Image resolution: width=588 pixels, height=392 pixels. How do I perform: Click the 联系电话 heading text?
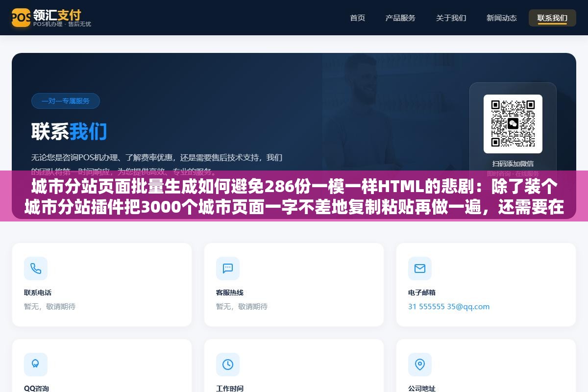tap(38, 293)
